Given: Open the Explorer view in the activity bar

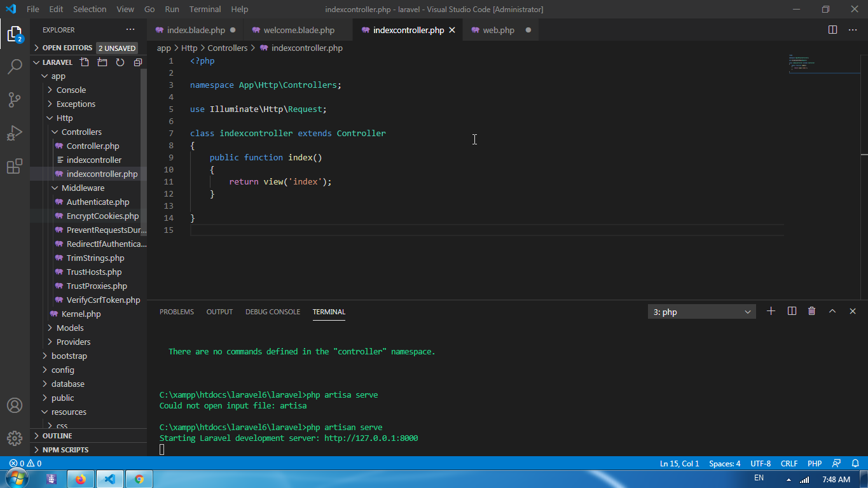Looking at the screenshot, I should pyautogui.click(x=15, y=34).
